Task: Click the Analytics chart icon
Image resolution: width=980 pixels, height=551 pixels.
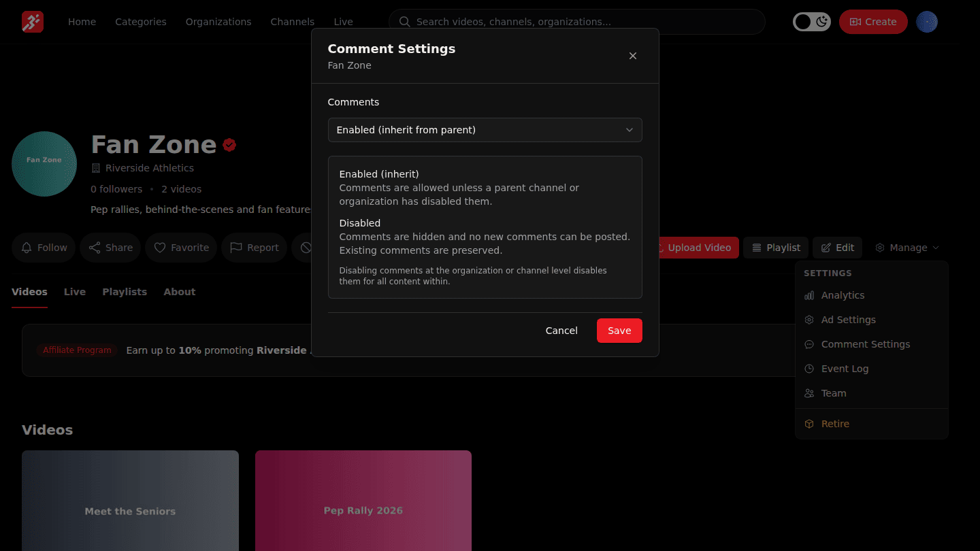Action: click(809, 295)
